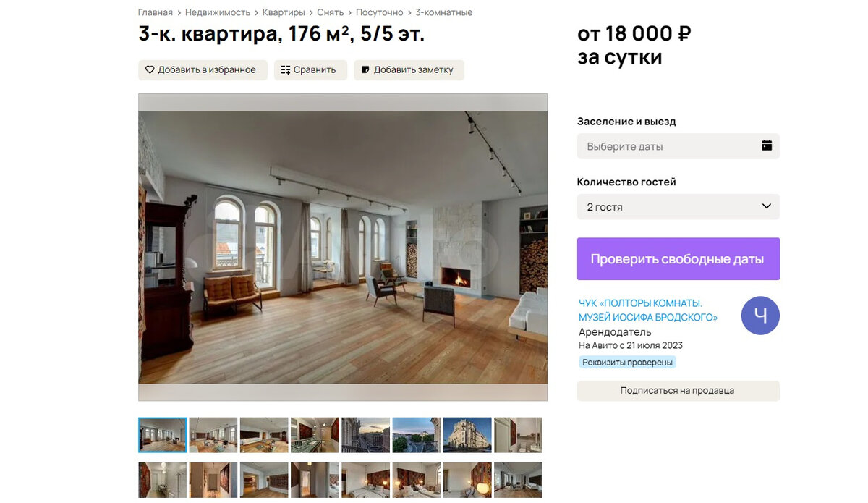Click the Проверить свободные даты button
This screenshot has height=503, width=868.
tap(678, 259)
